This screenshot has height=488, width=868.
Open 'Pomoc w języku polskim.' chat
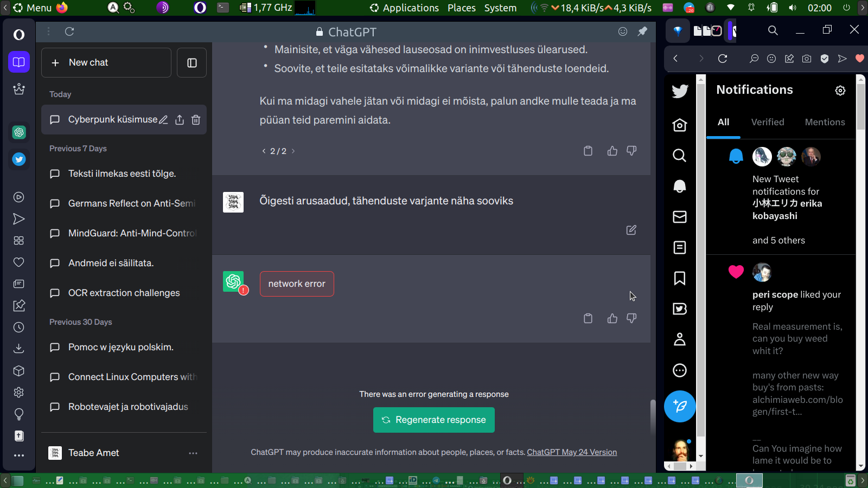click(x=124, y=348)
